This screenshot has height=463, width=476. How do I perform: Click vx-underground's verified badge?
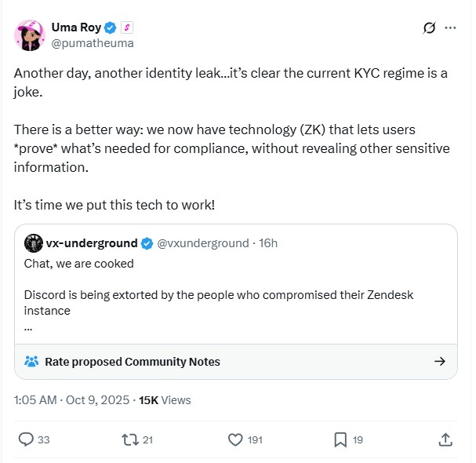point(147,242)
